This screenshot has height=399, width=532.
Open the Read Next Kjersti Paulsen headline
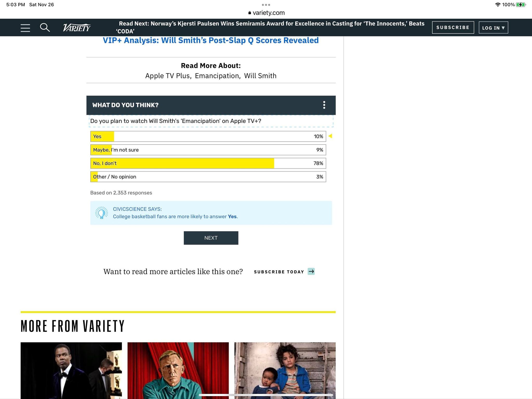pos(270,27)
